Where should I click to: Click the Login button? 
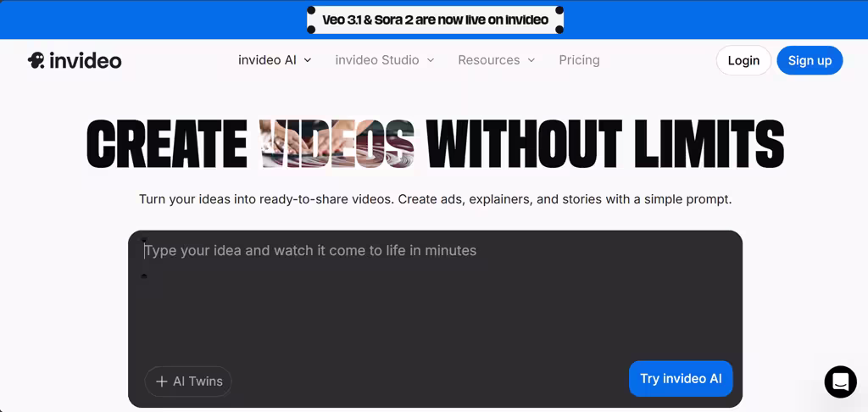pos(743,60)
